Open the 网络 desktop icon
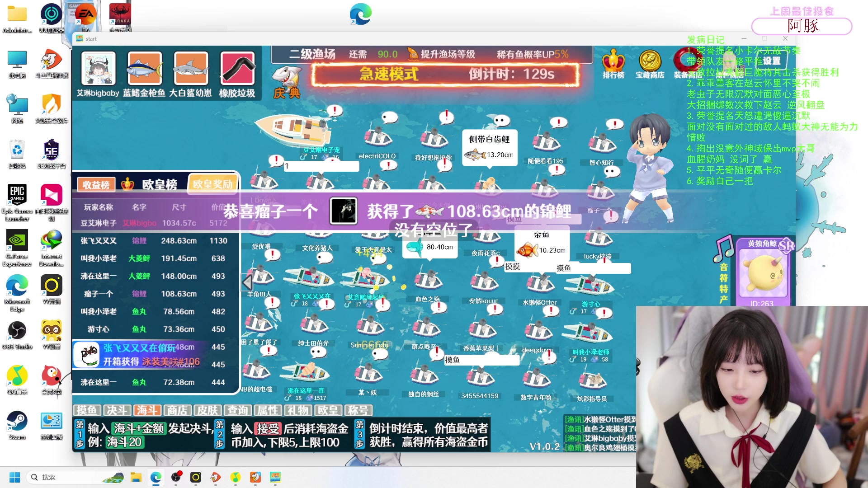This screenshot has height=488, width=868. click(x=17, y=108)
